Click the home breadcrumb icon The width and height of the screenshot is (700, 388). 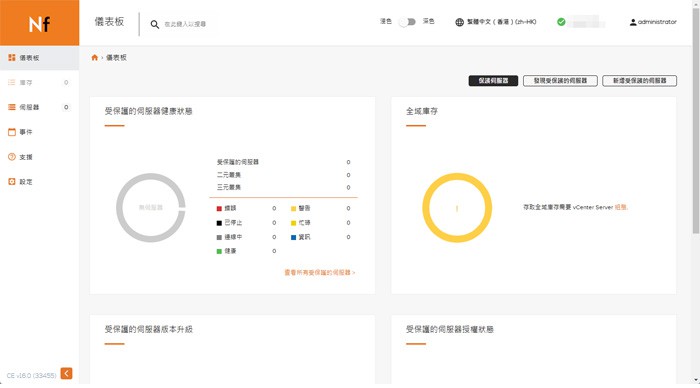coord(95,58)
